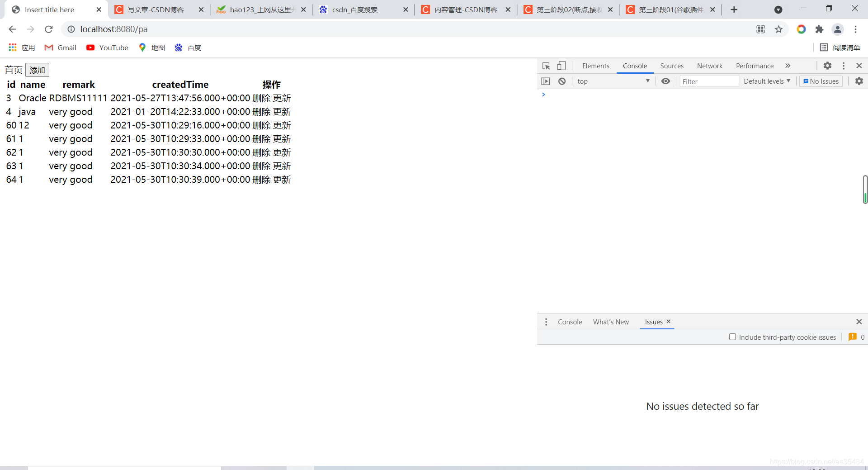Expand more DevTools tabs chevron
The width and height of the screenshot is (868, 470).
pos(788,66)
